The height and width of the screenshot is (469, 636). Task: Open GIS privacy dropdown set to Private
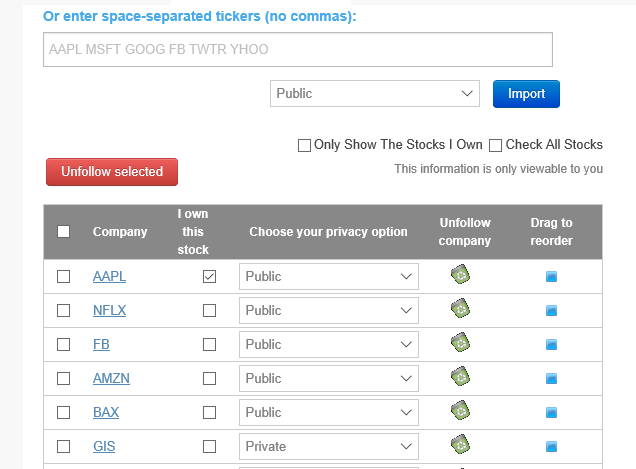(x=329, y=447)
